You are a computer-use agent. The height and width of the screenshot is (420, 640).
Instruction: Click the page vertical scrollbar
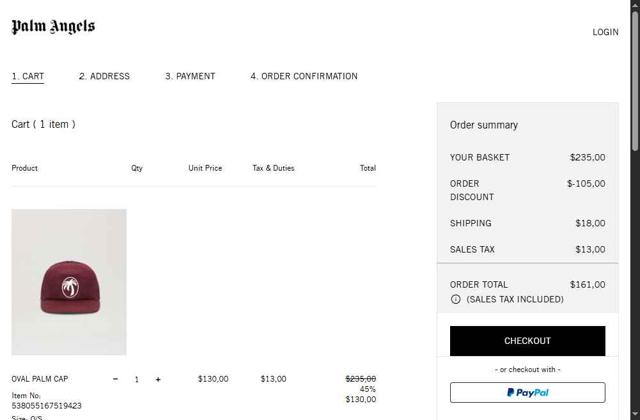(x=634, y=200)
